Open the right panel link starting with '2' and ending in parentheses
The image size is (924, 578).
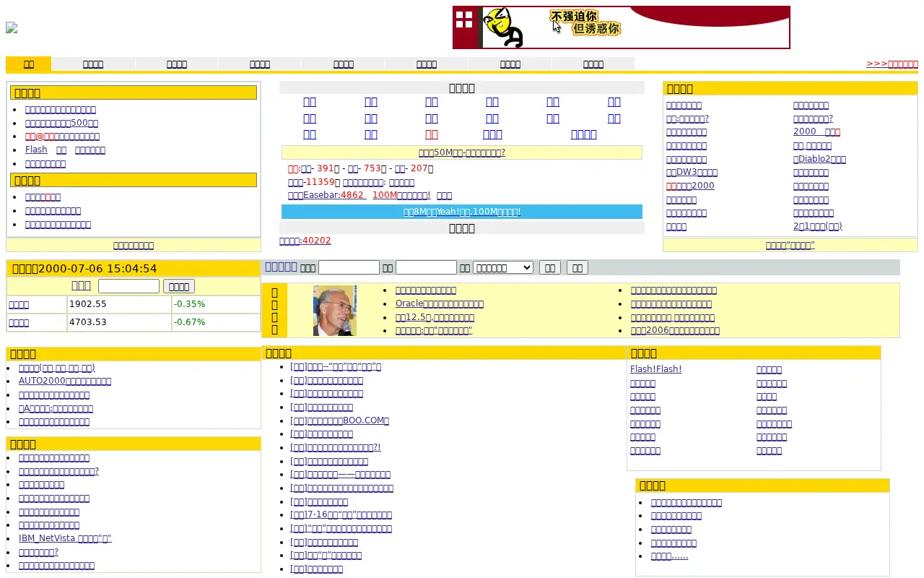tap(817, 226)
